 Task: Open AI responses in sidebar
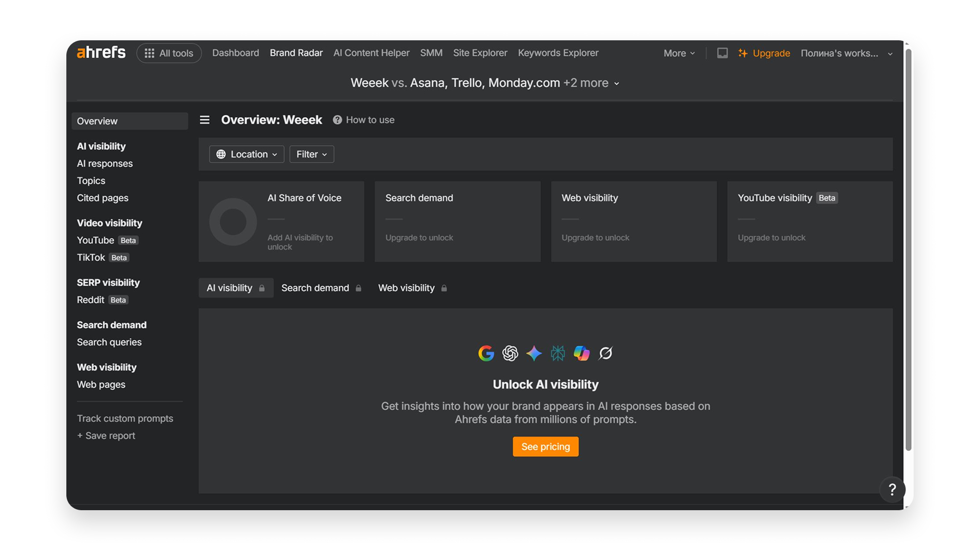(x=105, y=164)
